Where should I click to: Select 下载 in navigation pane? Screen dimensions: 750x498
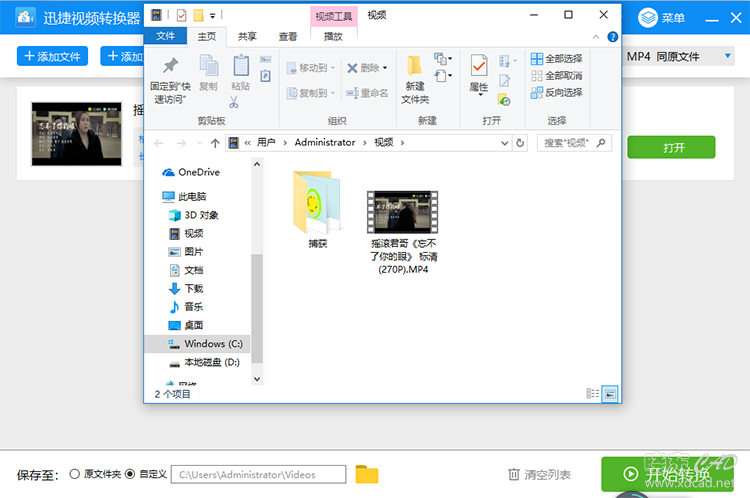186,288
